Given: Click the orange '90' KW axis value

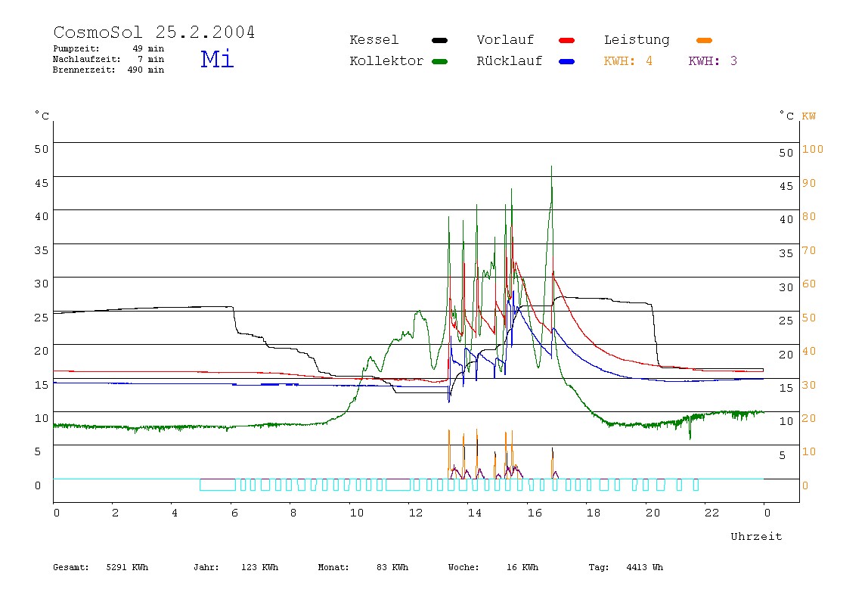Looking at the screenshot, I should pyautogui.click(x=809, y=183).
